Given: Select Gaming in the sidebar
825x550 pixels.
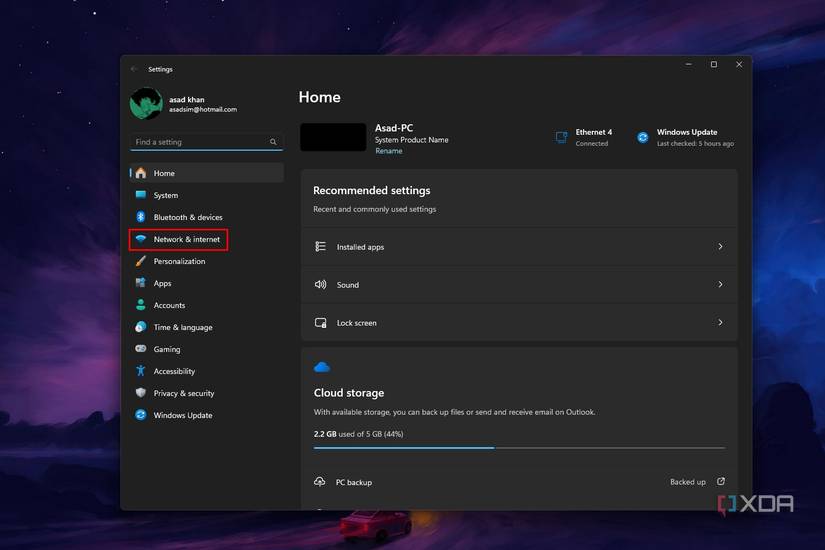Looking at the screenshot, I should point(207,349).
